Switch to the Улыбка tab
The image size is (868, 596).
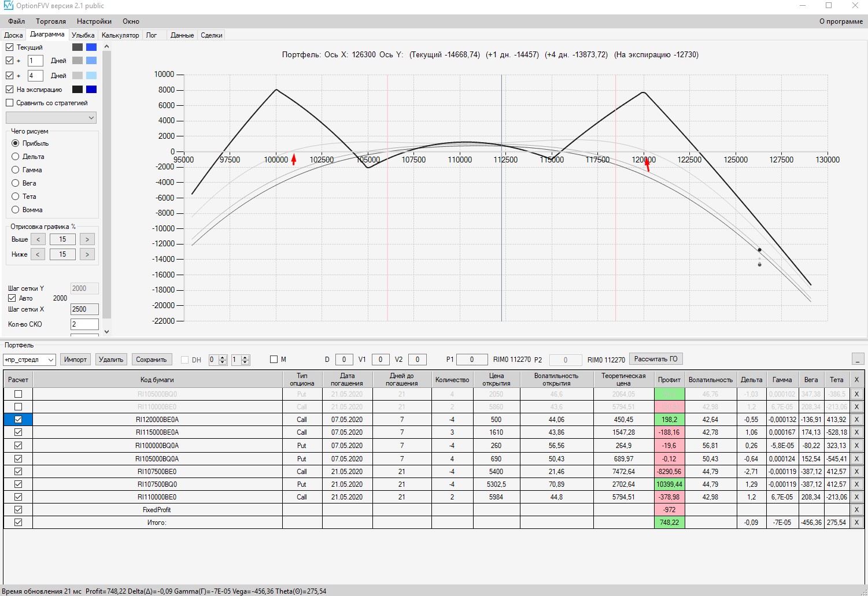[x=83, y=35]
